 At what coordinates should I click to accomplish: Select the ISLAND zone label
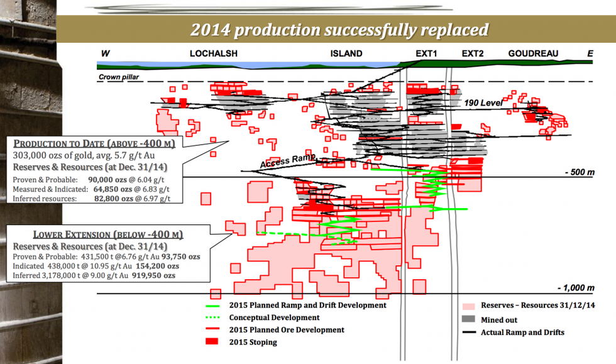click(x=346, y=54)
